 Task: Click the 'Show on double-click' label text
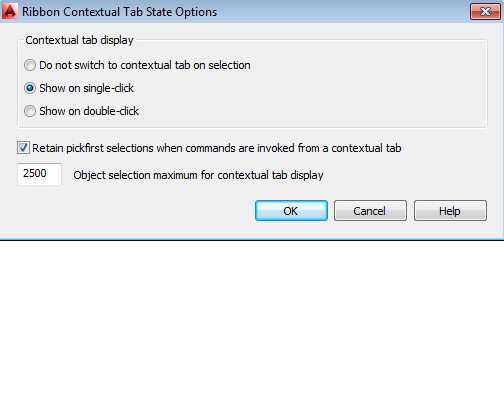click(x=89, y=111)
